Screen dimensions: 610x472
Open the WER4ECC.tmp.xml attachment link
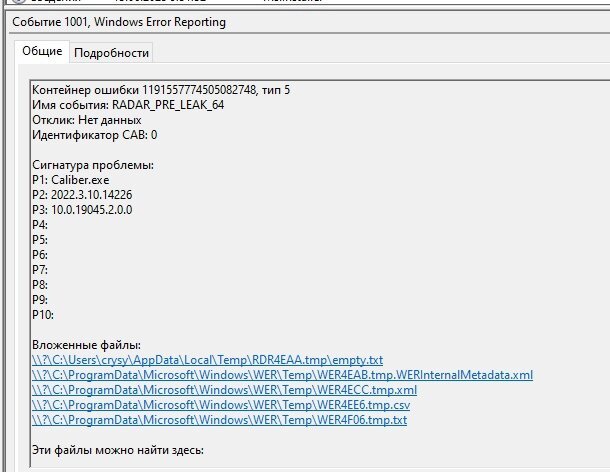tap(224, 390)
